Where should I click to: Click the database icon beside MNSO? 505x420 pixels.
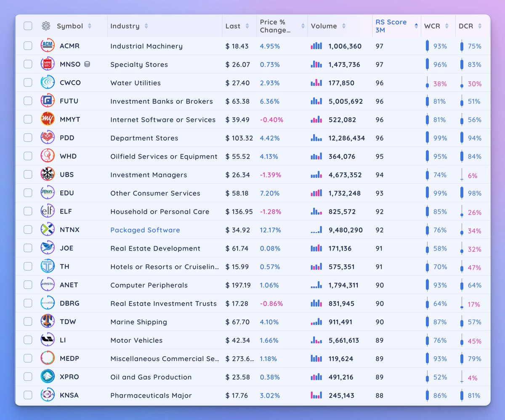click(87, 64)
